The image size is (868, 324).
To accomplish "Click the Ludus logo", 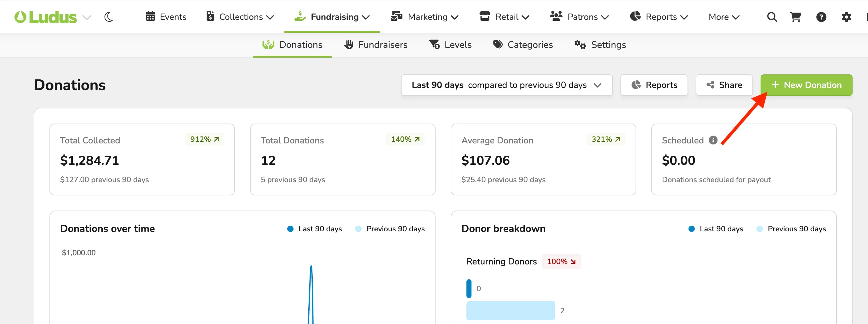I will pyautogui.click(x=45, y=17).
